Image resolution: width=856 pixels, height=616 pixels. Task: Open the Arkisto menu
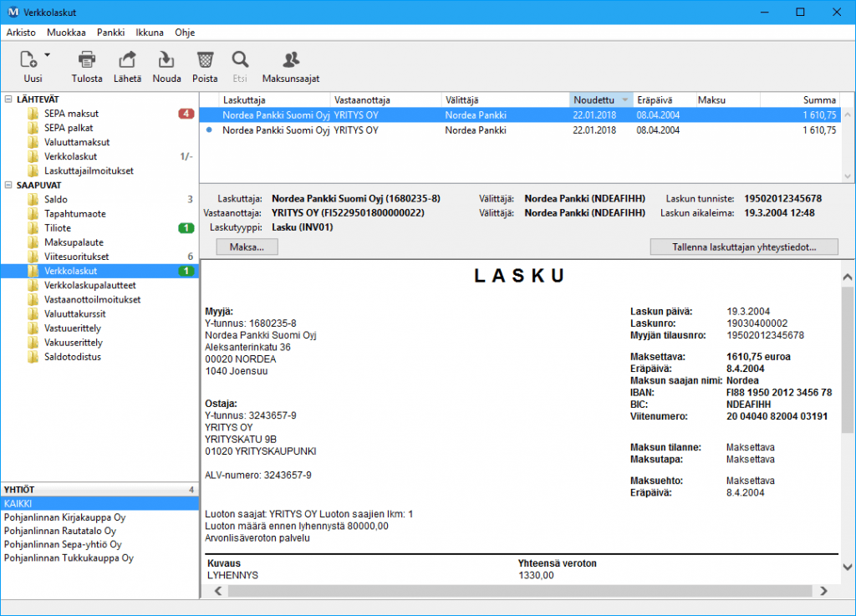click(21, 33)
